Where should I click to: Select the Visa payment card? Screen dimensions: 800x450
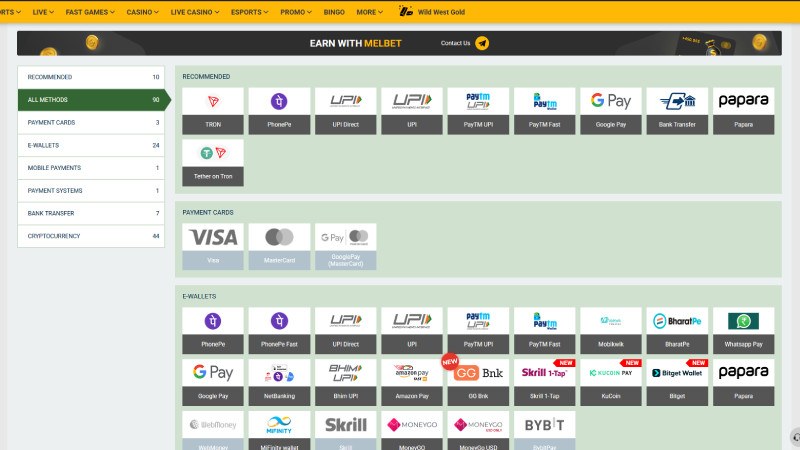213,246
